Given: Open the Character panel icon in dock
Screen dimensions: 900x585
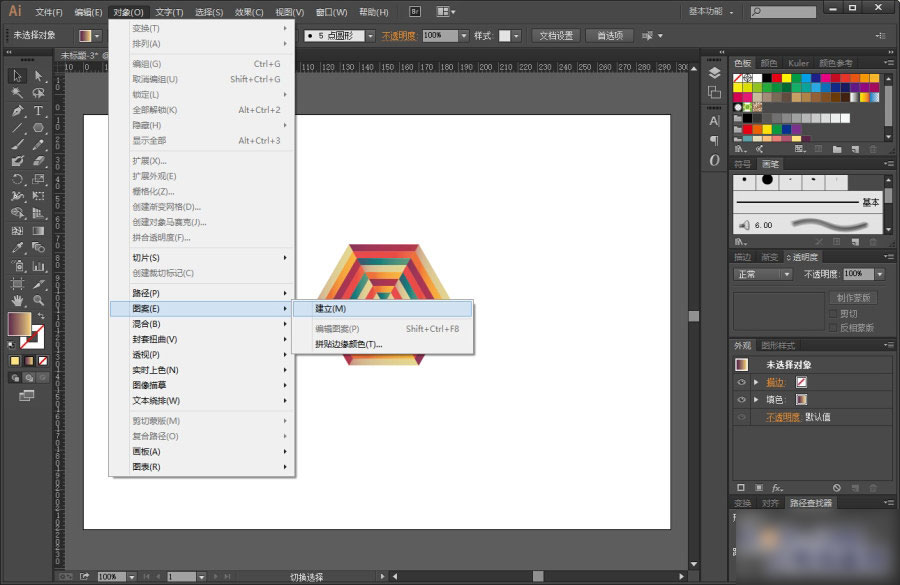Looking at the screenshot, I should (x=714, y=121).
